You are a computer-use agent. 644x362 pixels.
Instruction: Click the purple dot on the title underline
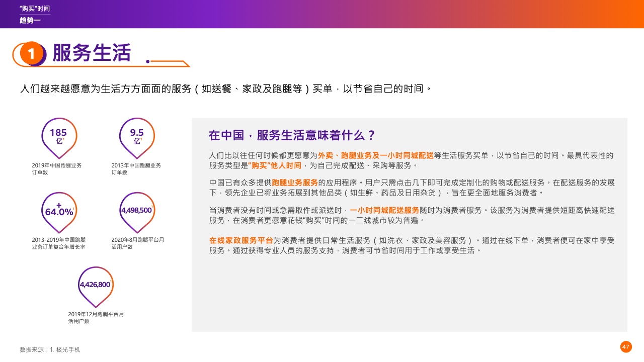coord(147,61)
